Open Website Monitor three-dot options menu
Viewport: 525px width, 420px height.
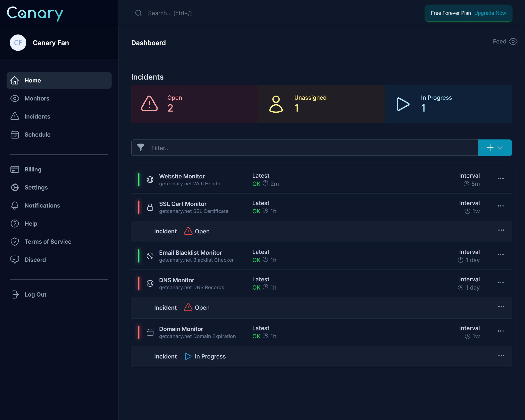point(501,178)
